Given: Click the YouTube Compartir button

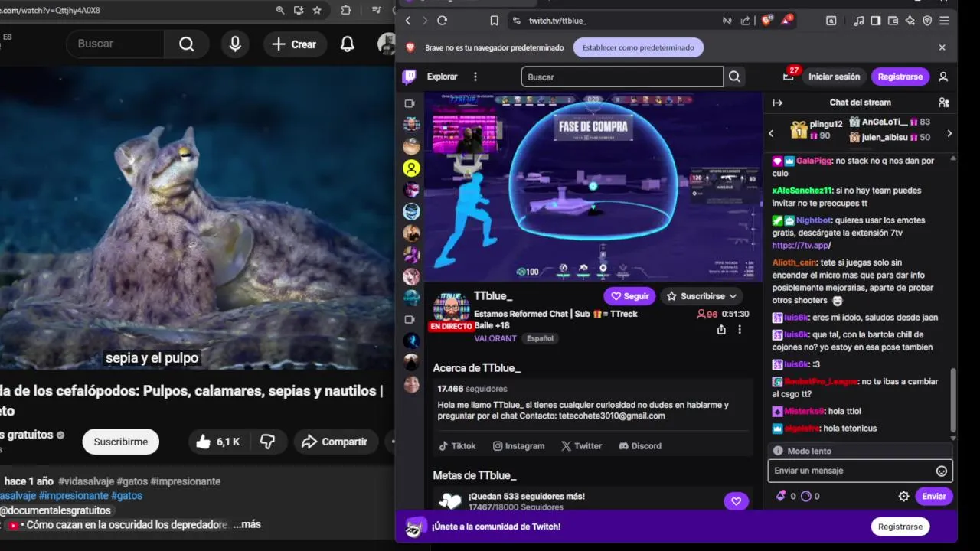Looking at the screenshot, I should pos(335,442).
